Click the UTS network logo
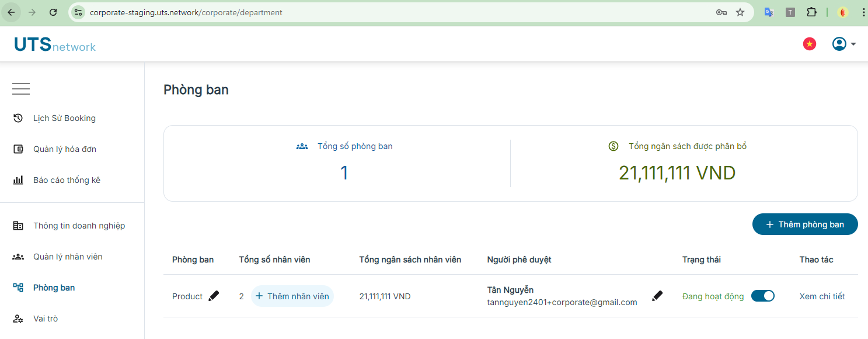Screen dimensions: 868x339 pyautogui.click(x=55, y=44)
